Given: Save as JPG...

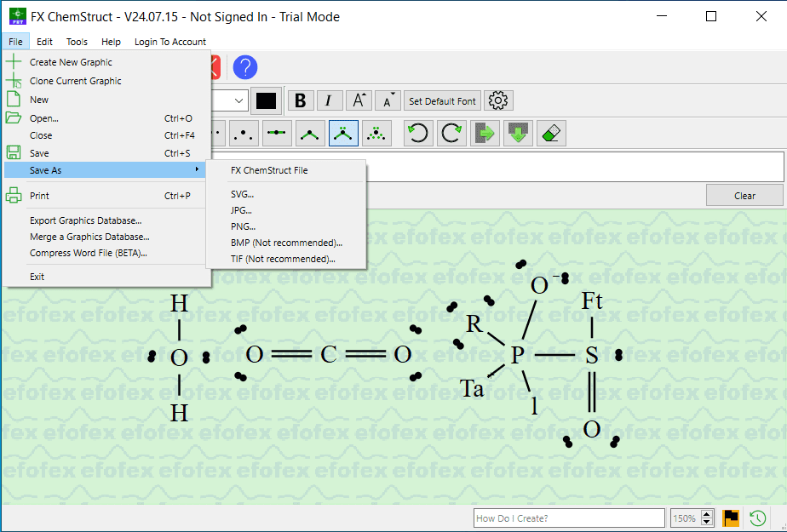Looking at the screenshot, I should coord(286,210).
